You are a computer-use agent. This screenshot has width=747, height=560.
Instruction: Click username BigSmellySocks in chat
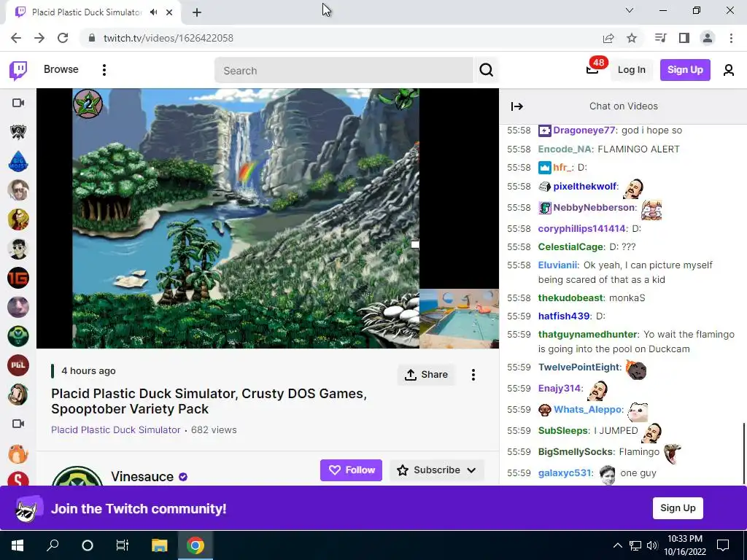(x=575, y=452)
